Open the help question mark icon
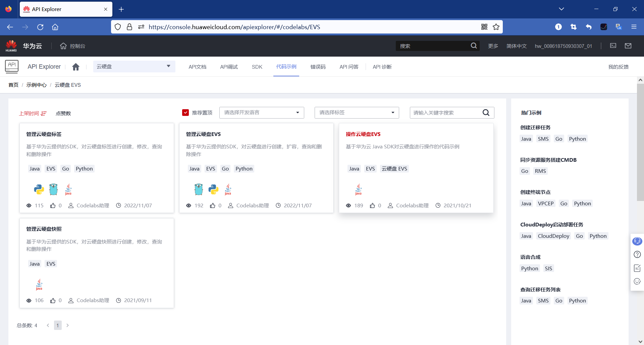644x345 pixels. [x=637, y=255]
